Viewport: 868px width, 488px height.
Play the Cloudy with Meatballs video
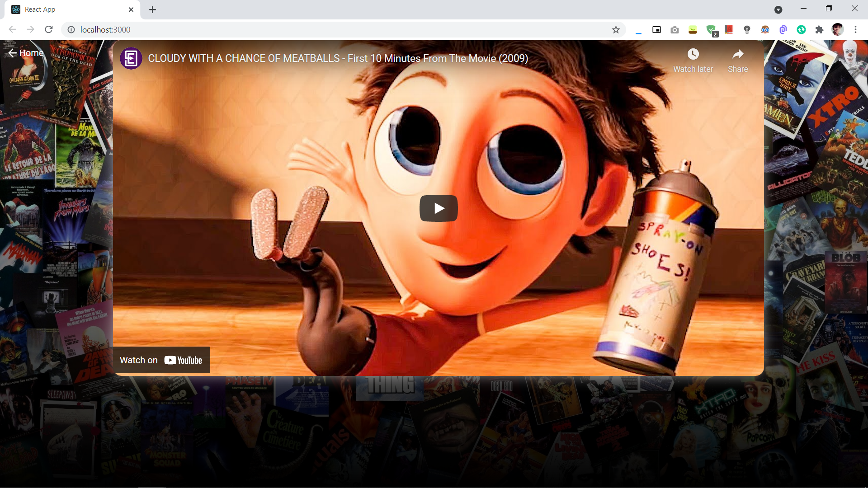tap(438, 208)
